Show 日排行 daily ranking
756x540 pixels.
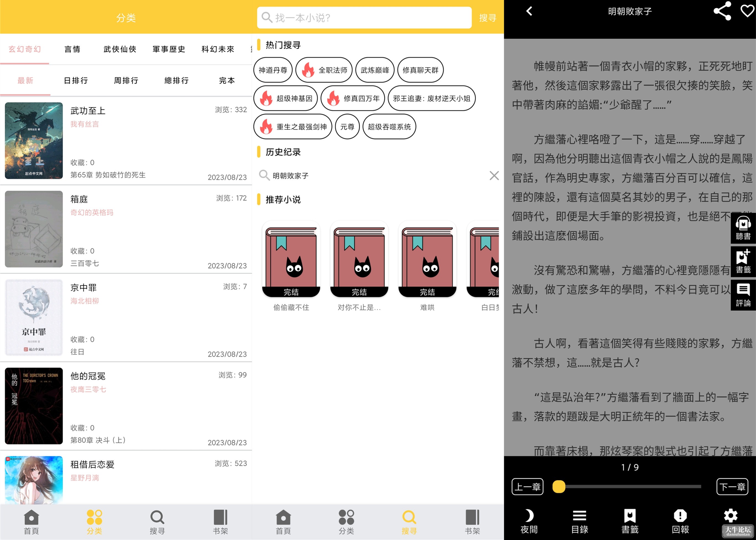(76, 81)
